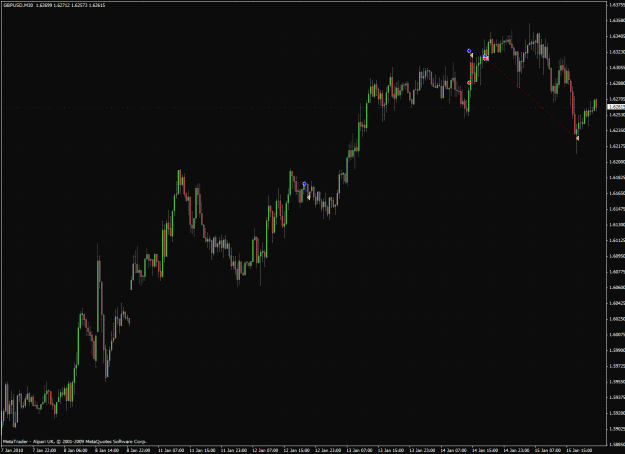This screenshot has width=625, height=454.
Task: Click the '15 Jan 15:00' time label
Action: click(580, 450)
